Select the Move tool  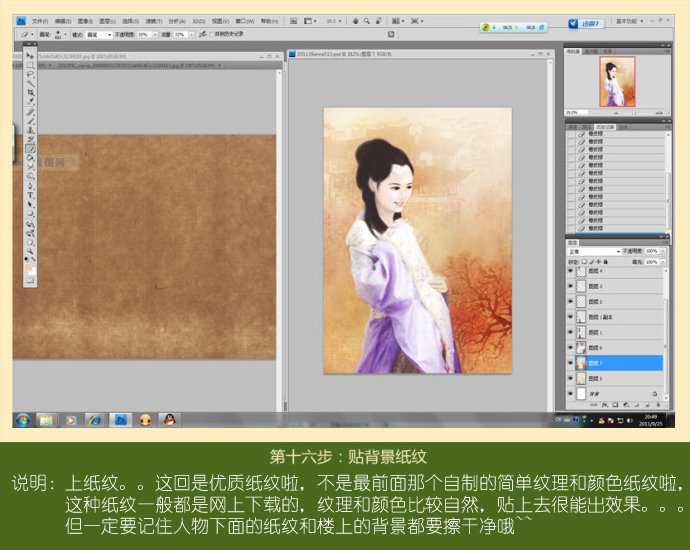coord(30,55)
